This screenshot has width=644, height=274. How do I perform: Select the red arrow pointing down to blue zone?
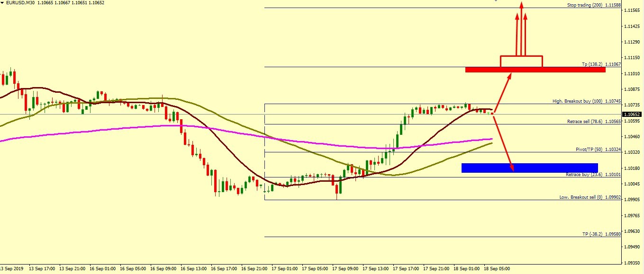[503, 142]
